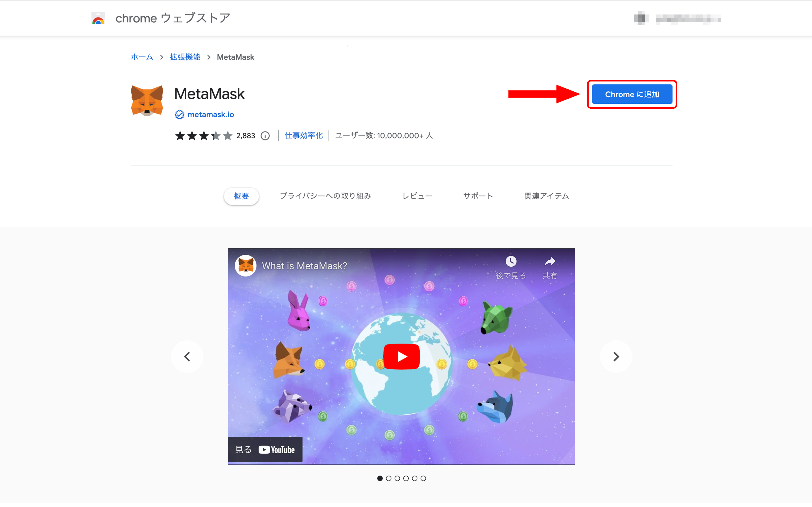Show next slide with right chevron

pos(616,356)
